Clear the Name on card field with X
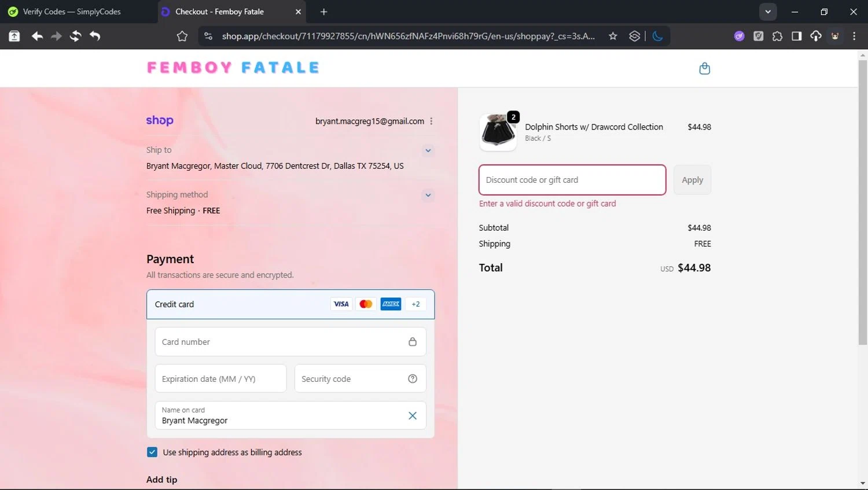The image size is (868, 490). point(413,415)
